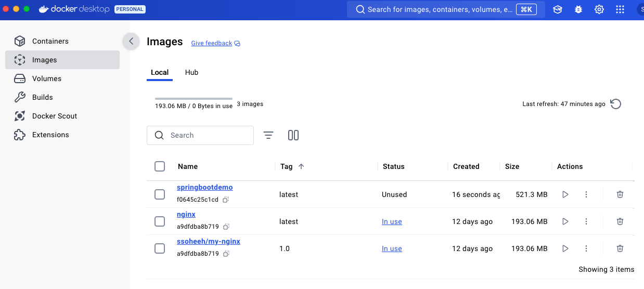644x289 pixels.
Task: Go to Builds in the sidebar
Action: click(x=62, y=97)
